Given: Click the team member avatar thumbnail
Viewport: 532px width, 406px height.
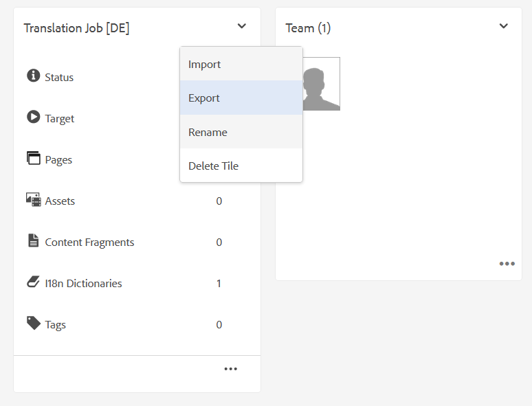Looking at the screenshot, I should pyautogui.click(x=322, y=84).
